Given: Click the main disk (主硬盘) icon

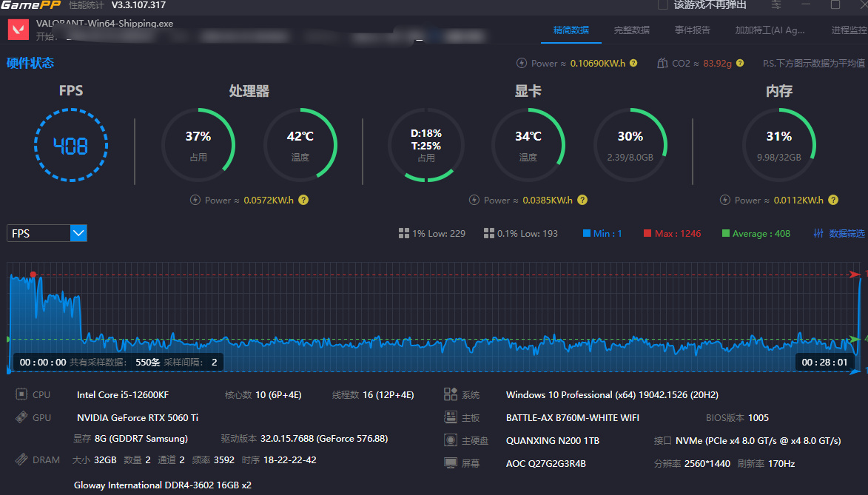Looking at the screenshot, I should pyautogui.click(x=451, y=440).
